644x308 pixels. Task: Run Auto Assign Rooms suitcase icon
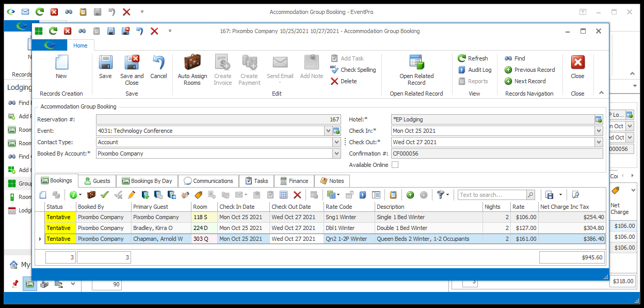click(192, 63)
